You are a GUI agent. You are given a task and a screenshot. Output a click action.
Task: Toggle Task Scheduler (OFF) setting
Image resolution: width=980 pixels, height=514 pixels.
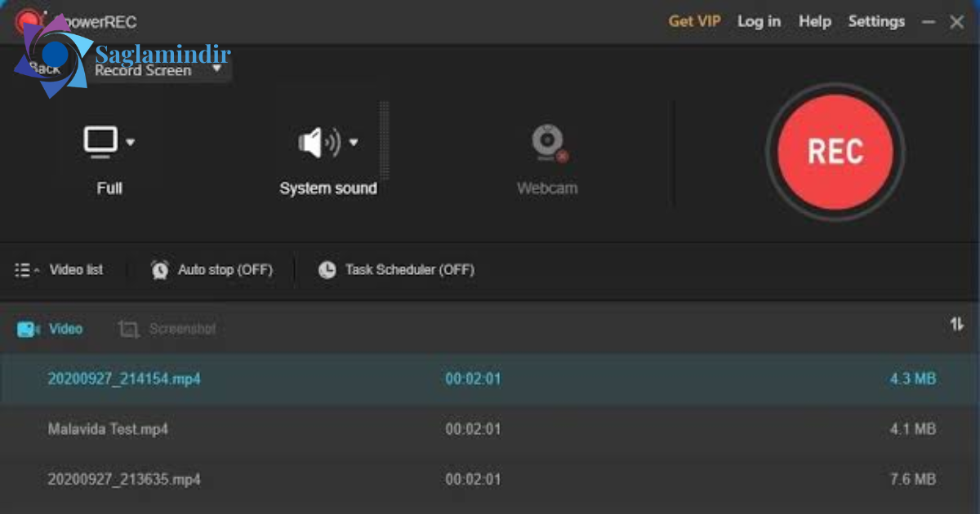(x=409, y=270)
